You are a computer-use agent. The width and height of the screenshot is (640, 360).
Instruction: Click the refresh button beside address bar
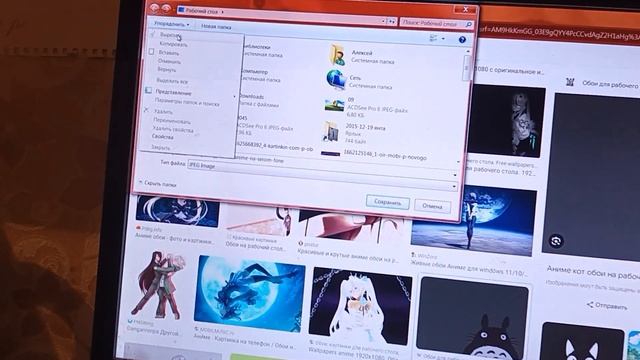391,21
